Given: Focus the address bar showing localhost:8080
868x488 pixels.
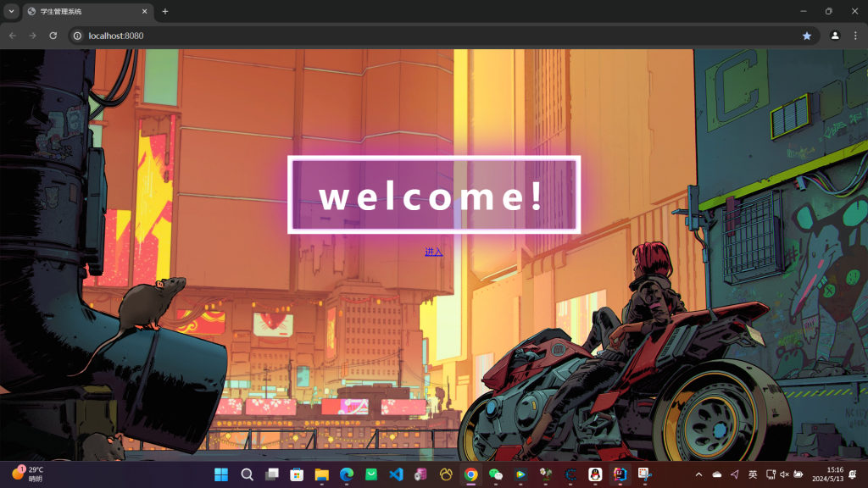Looking at the screenshot, I should pos(442,36).
